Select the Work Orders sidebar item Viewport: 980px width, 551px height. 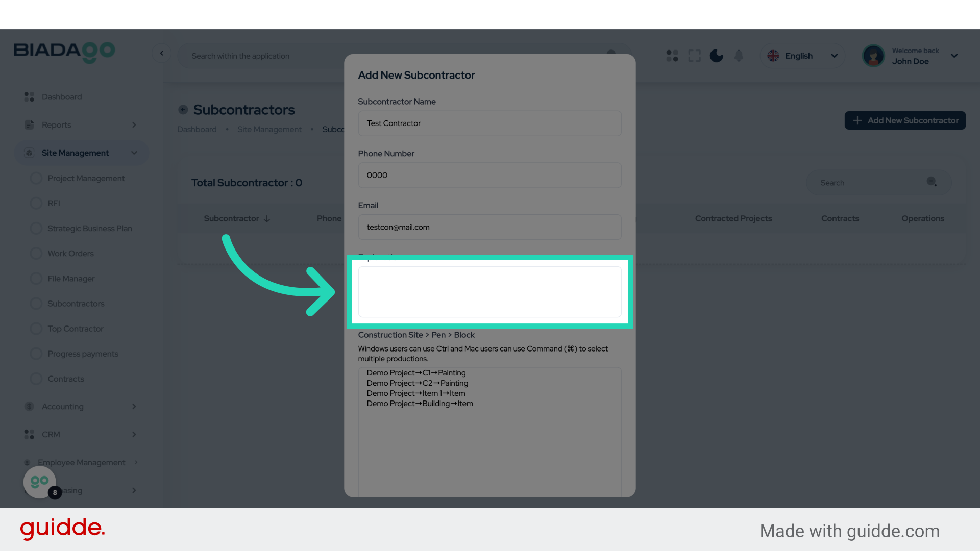coord(70,254)
